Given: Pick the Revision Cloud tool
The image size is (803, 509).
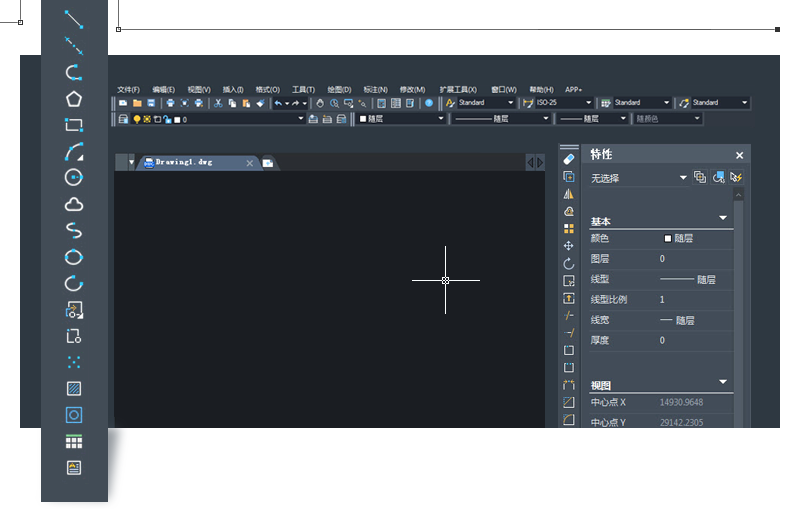Looking at the screenshot, I should pyautogui.click(x=74, y=204).
